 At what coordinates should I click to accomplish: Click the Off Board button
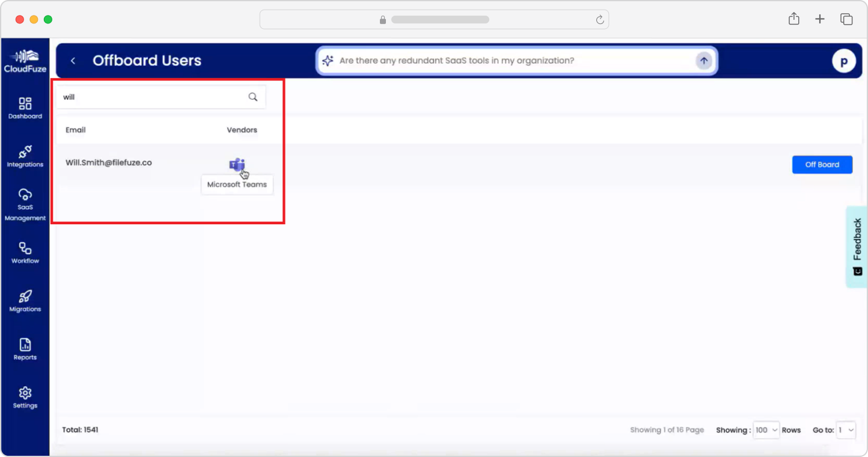pos(822,165)
